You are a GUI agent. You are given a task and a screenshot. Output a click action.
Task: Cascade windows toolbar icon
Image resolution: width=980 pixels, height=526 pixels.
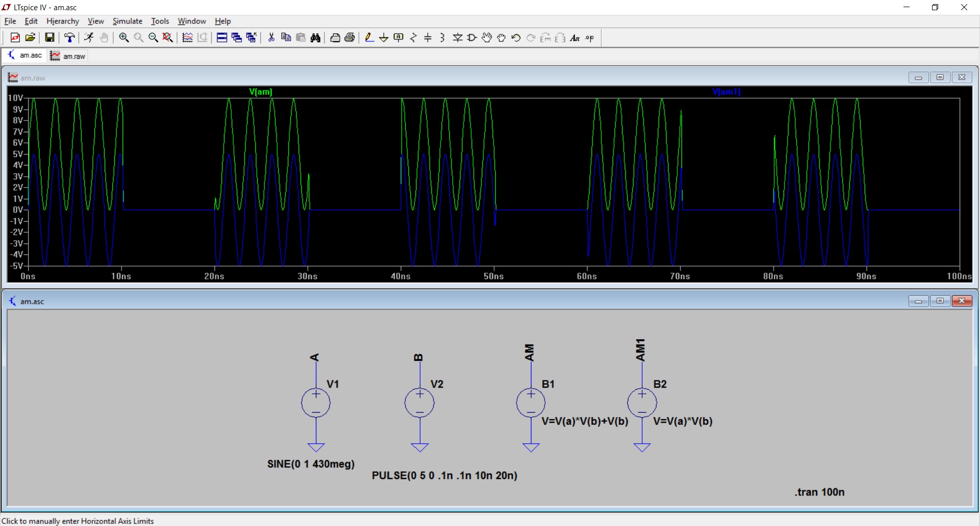tap(236, 38)
